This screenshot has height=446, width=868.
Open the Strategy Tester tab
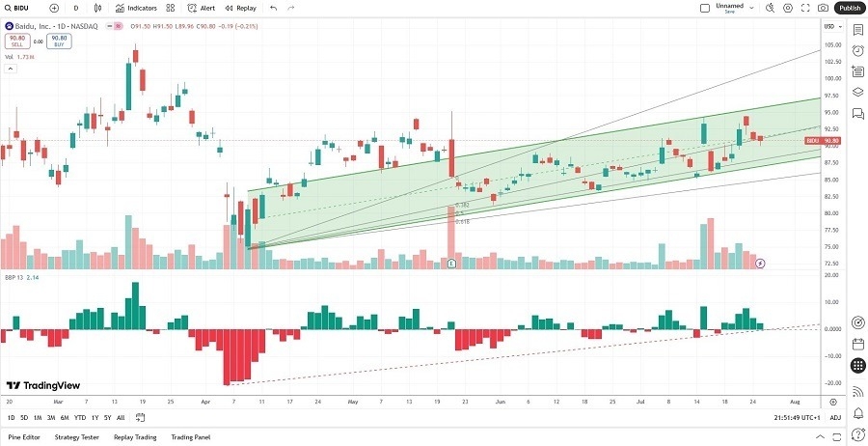[x=79, y=437]
